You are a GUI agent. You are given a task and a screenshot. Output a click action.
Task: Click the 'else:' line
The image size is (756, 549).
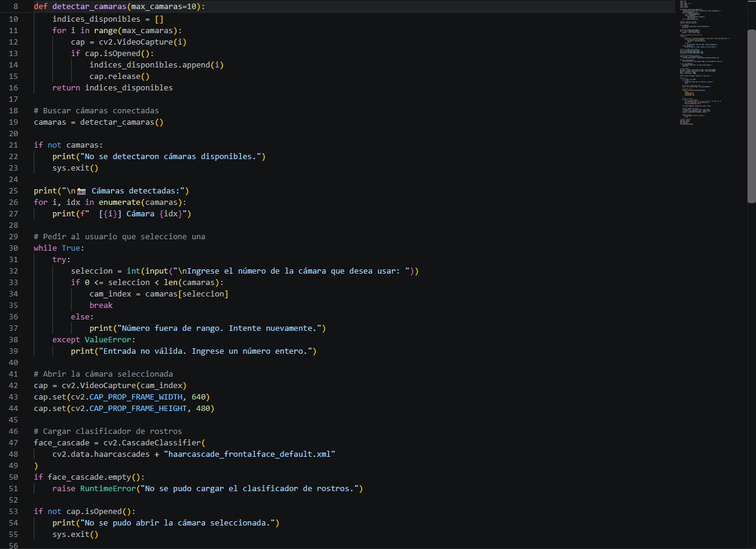(x=83, y=316)
